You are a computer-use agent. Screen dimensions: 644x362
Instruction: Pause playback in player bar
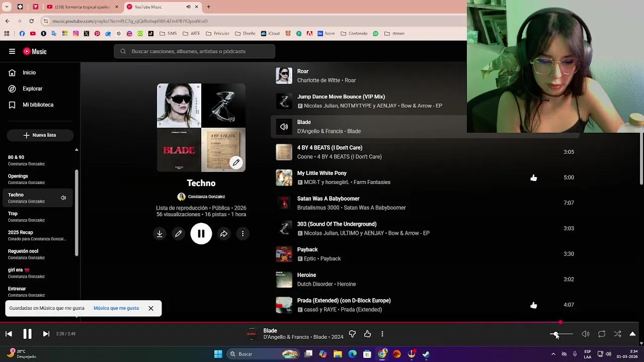(27, 334)
